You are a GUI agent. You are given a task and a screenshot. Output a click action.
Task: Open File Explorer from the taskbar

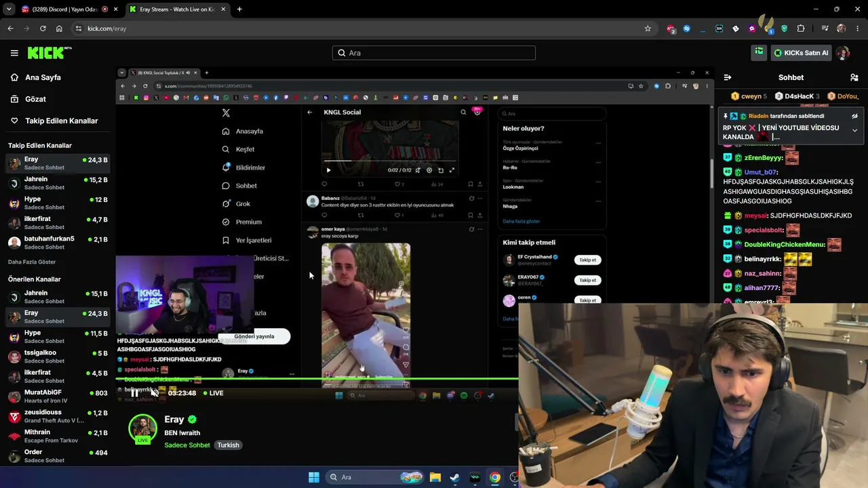[435, 477]
